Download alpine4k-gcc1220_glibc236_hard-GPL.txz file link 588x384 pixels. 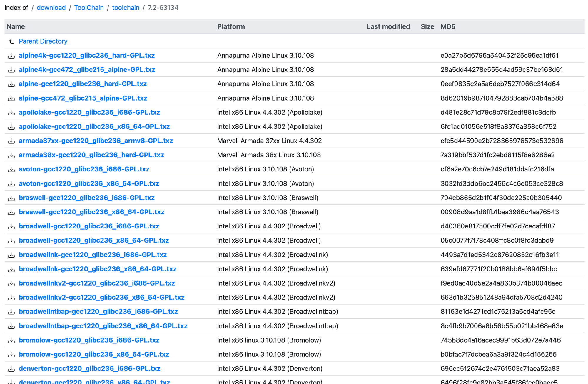pyautogui.click(x=87, y=55)
